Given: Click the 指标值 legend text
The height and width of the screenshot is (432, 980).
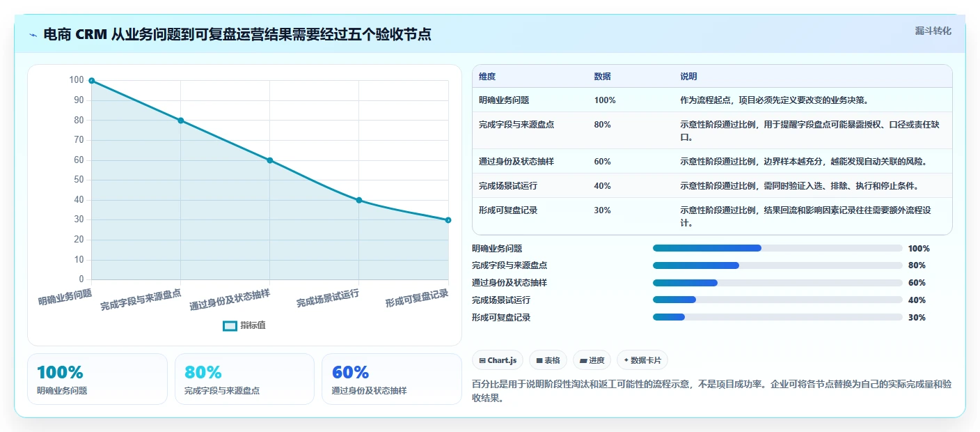Looking at the screenshot, I should tap(253, 325).
